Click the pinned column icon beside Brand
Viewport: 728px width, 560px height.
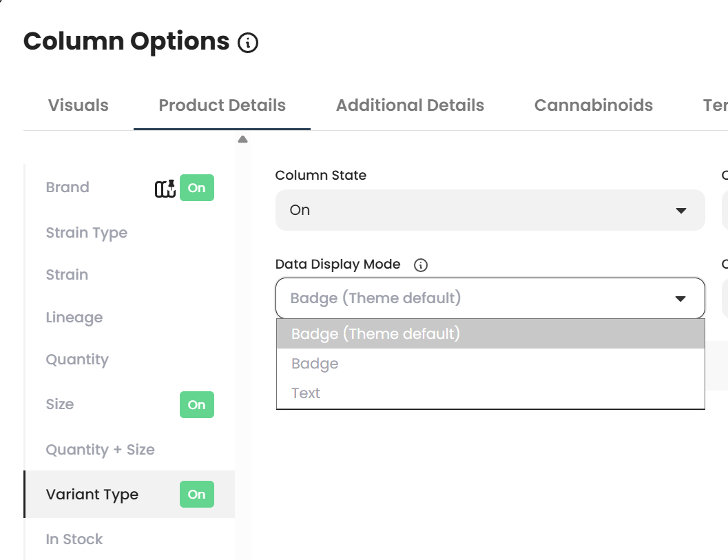pyautogui.click(x=165, y=188)
